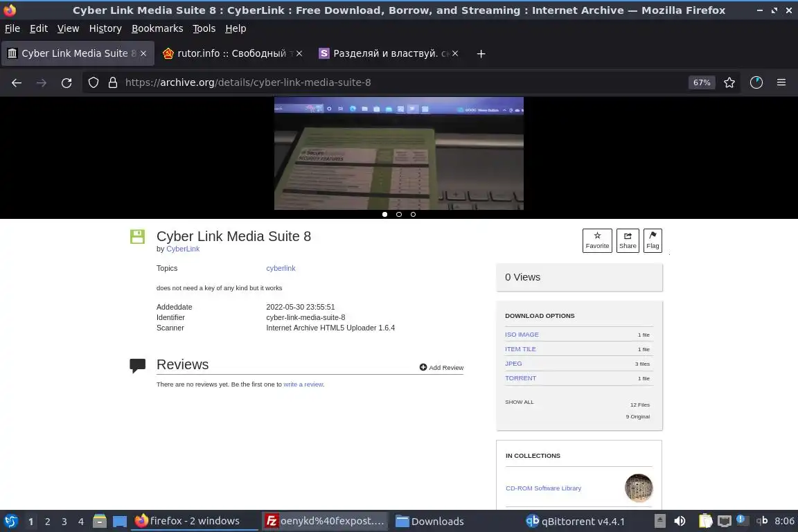Click the 8:06 taskbar clock
The height and width of the screenshot is (532, 798).
pyautogui.click(x=784, y=521)
